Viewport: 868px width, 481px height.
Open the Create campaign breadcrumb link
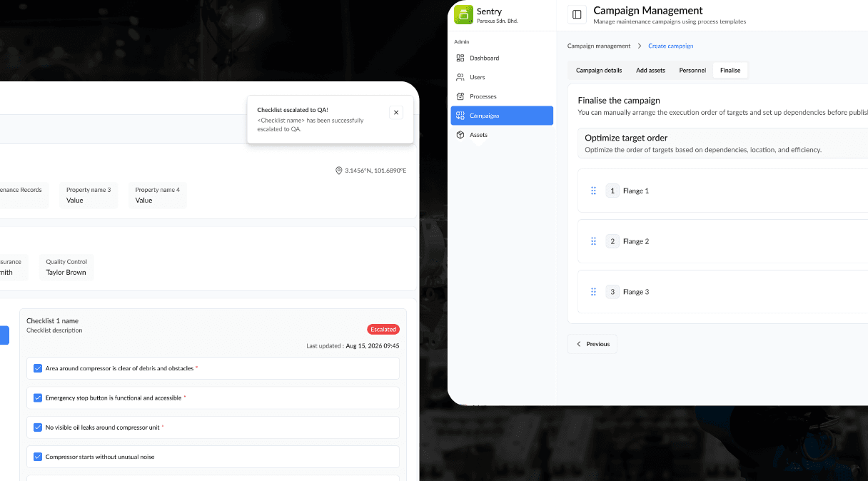tap(670, 45)
